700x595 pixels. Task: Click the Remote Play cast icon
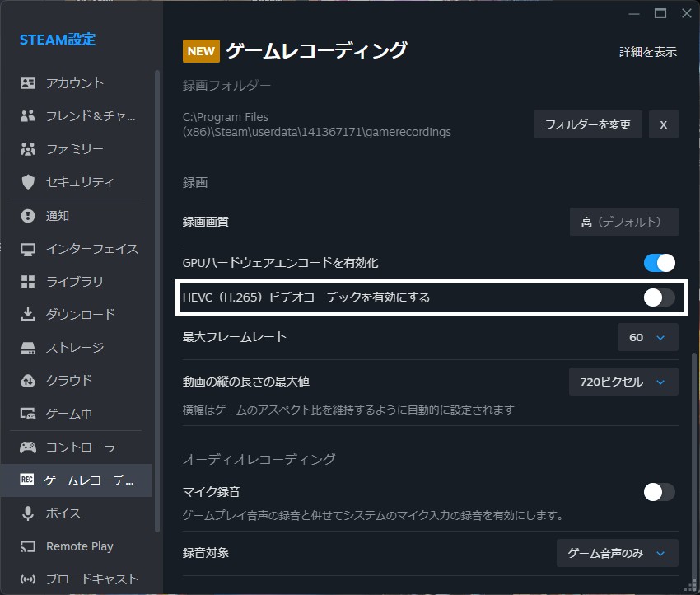[28, 546]
